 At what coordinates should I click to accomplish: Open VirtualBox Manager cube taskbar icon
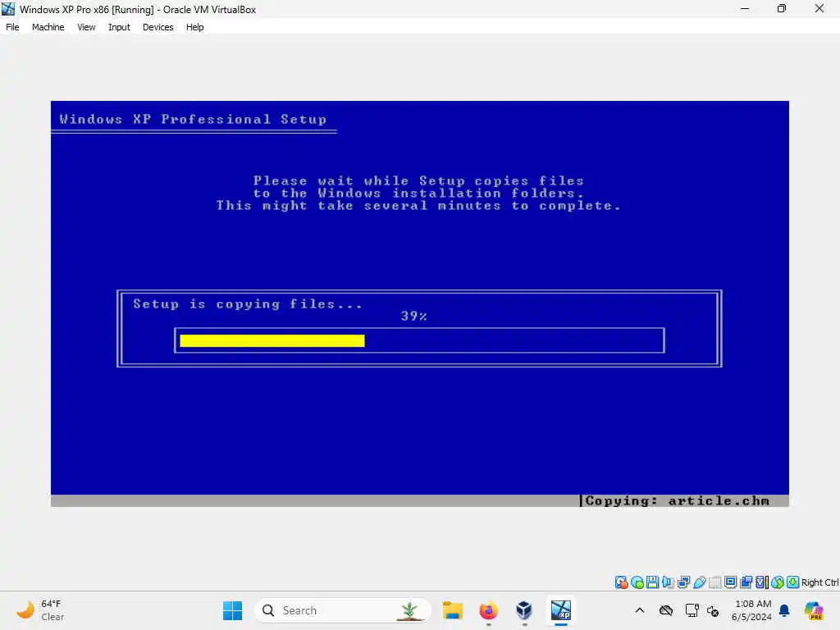524,610
